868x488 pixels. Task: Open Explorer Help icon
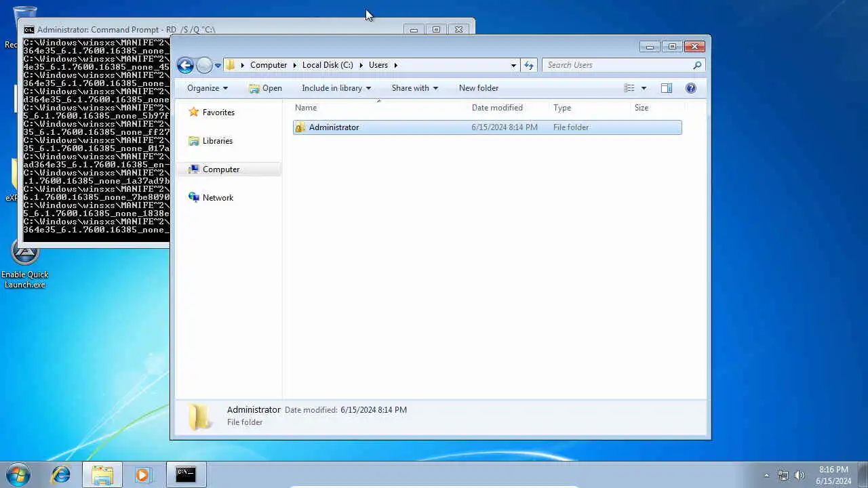691,88
